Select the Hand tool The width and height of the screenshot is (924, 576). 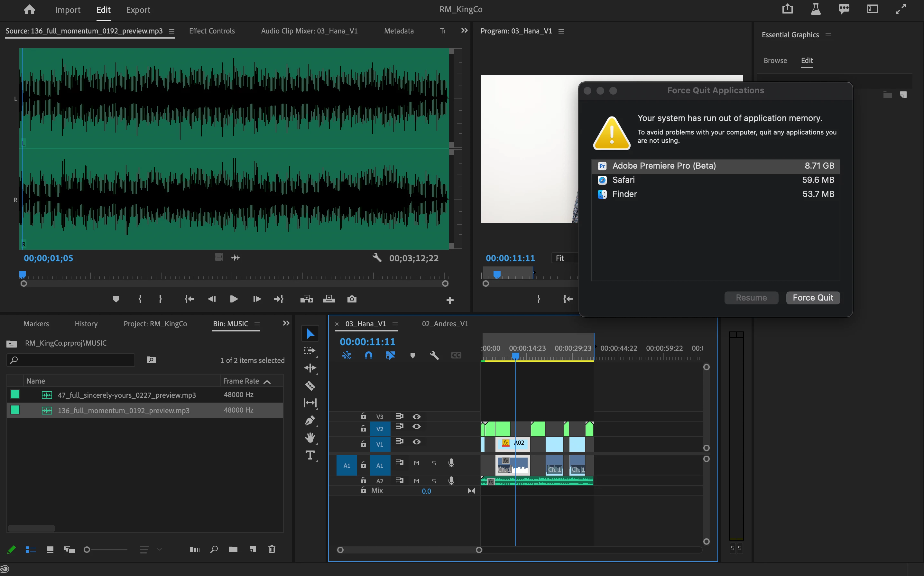click(310, 438)
